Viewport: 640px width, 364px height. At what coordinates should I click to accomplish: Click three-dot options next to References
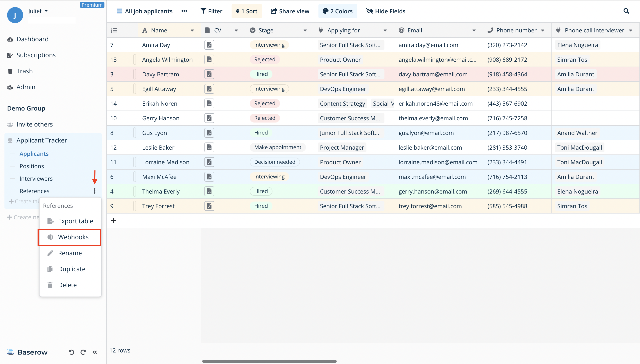[94, 191]
